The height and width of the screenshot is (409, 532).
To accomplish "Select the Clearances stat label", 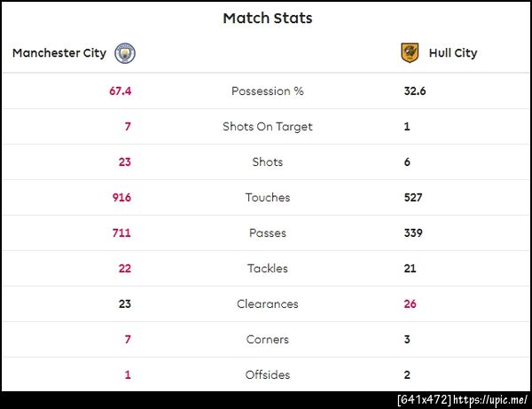I will click(x=267, y=304).
